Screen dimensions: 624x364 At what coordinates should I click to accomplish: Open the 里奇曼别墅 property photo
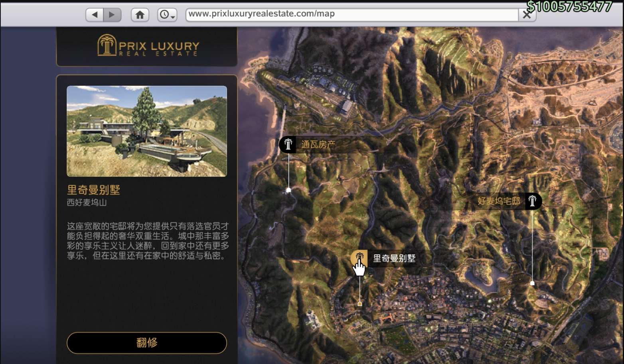[147, 131]
